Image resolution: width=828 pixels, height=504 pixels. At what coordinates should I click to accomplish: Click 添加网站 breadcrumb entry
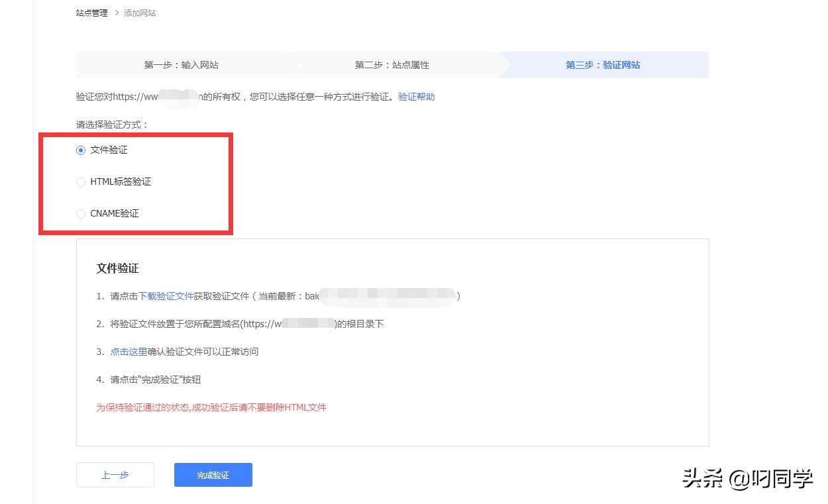139,13
